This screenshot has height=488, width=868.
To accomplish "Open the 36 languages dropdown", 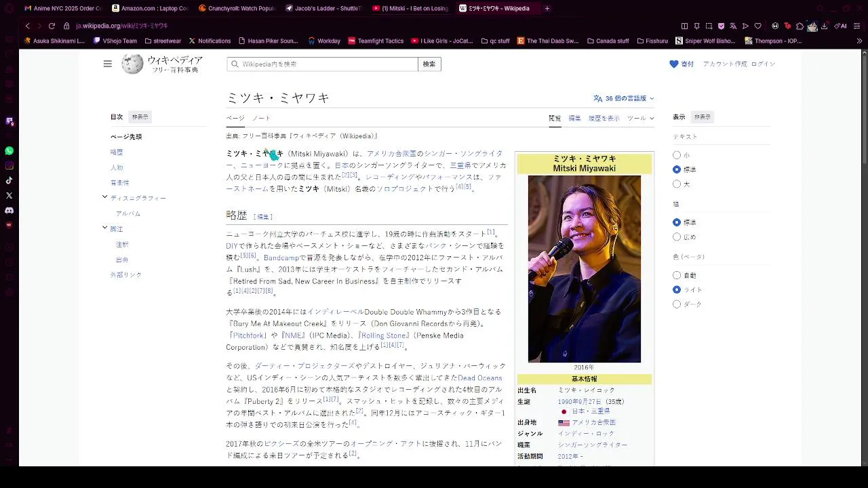I will [x=624, y=98].
